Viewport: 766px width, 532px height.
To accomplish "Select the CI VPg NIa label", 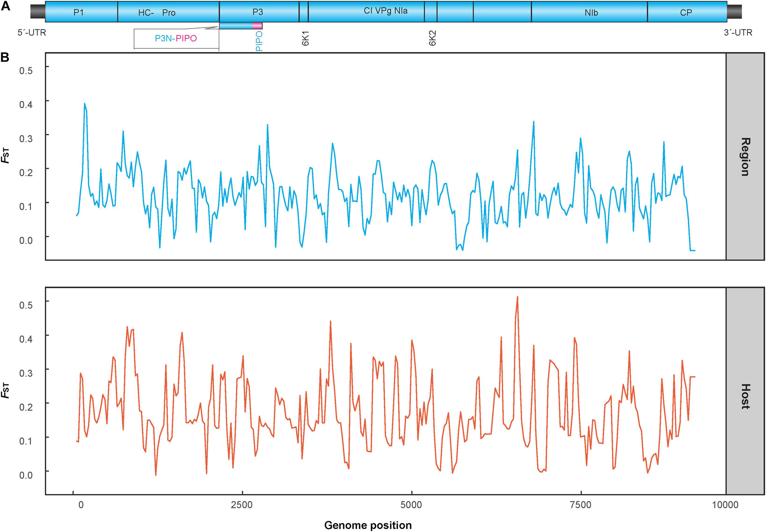I will (x=386, y=11).
